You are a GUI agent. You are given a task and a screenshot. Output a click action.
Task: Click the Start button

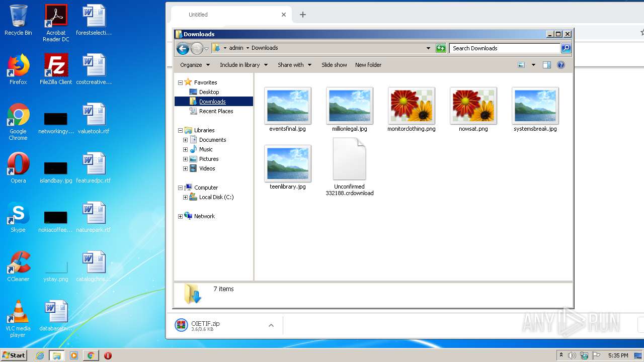click(14, 355)
